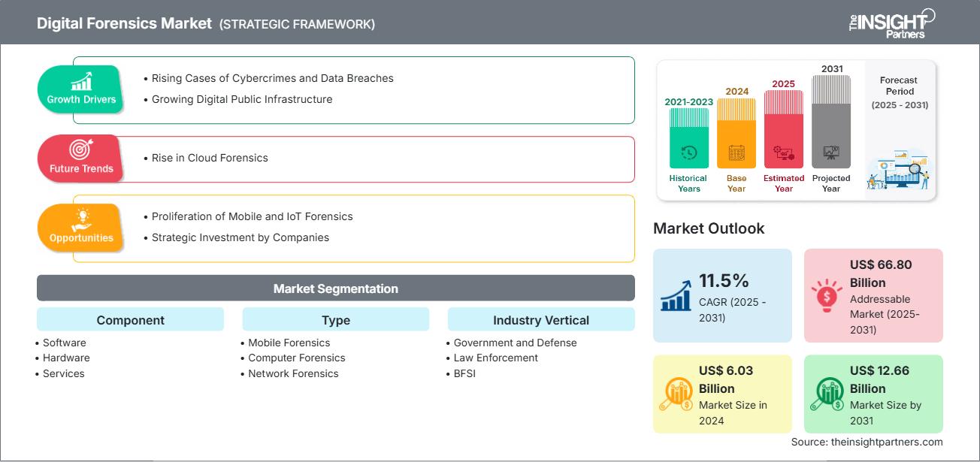Select the Growth Drivers label badge

pyautogui.click(x=81, y=89)
